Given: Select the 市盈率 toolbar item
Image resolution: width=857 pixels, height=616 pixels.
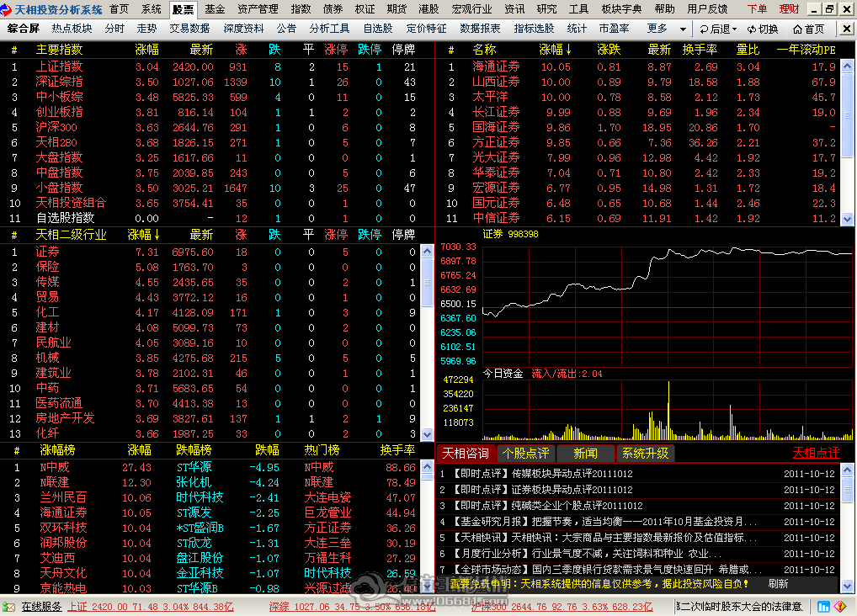Looking at the screenshot, I should tap(614, 29).
